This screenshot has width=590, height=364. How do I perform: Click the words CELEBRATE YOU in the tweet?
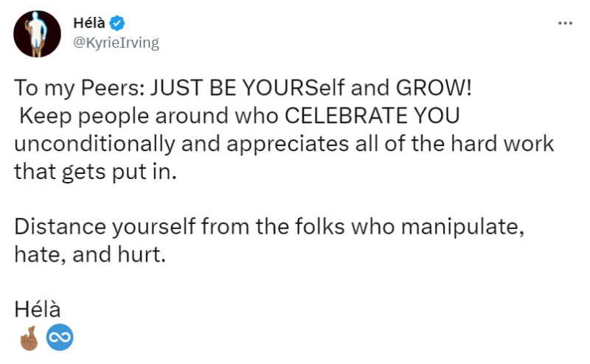point(372,116)
